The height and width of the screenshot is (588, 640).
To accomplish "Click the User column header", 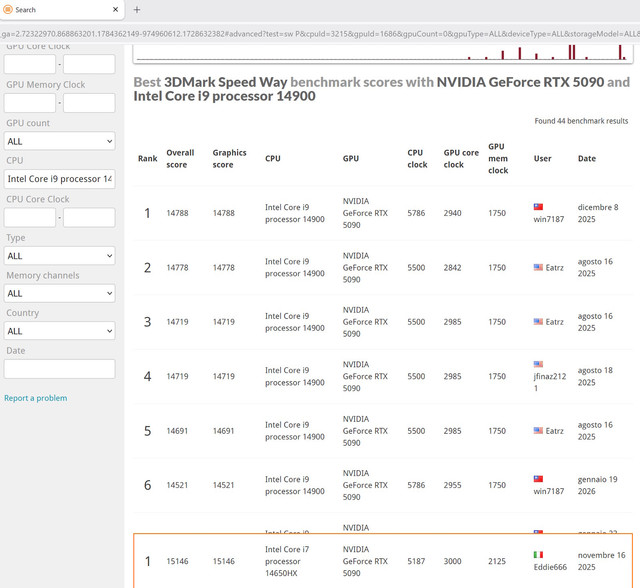I will (542, 158).
